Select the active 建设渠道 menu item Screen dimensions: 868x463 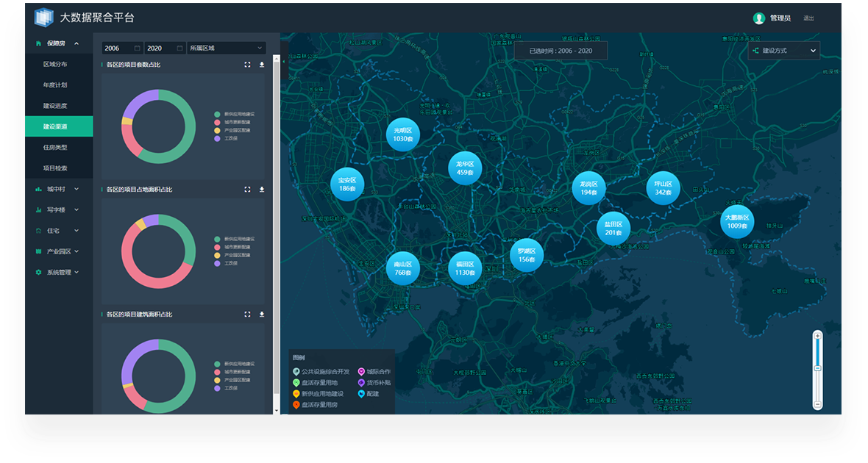(x=59, y=126)
